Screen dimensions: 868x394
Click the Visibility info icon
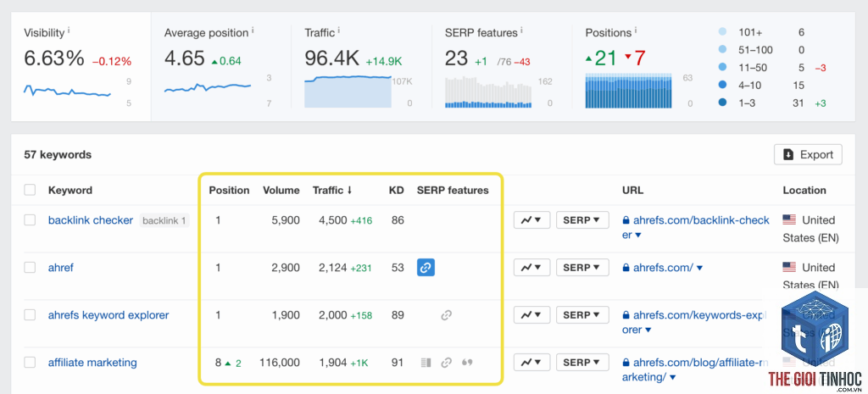[69, 31]
